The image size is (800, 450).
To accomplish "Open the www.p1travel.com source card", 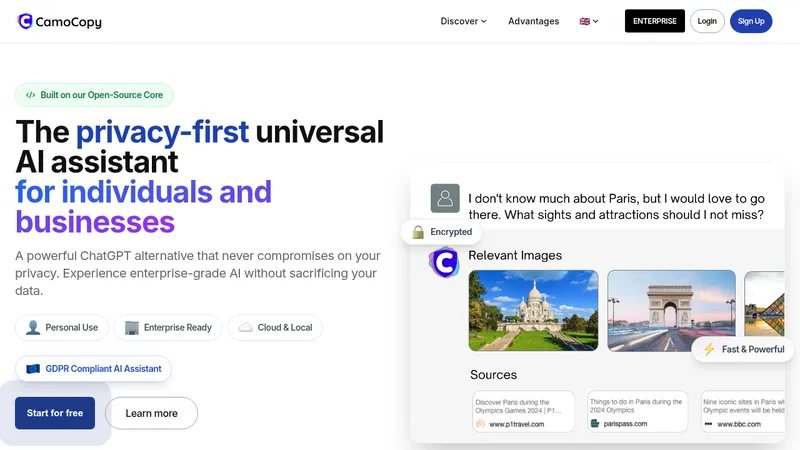I will point(523,412).
